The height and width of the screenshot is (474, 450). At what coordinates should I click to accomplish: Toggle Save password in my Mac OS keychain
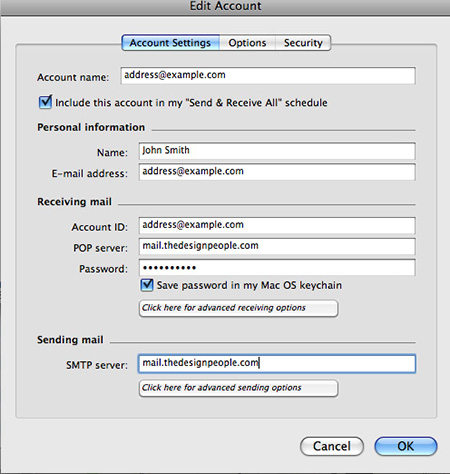tap(147, 285)
